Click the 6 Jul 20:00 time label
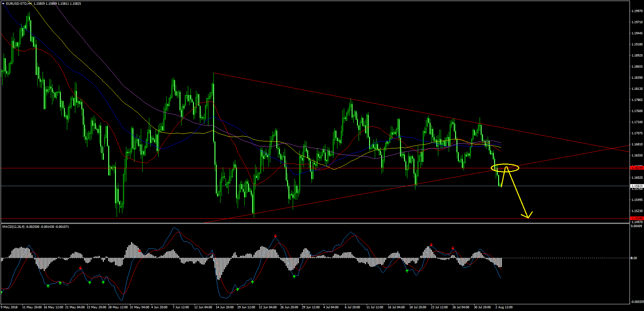Screen dimensions: 644x311 point(353,307)
